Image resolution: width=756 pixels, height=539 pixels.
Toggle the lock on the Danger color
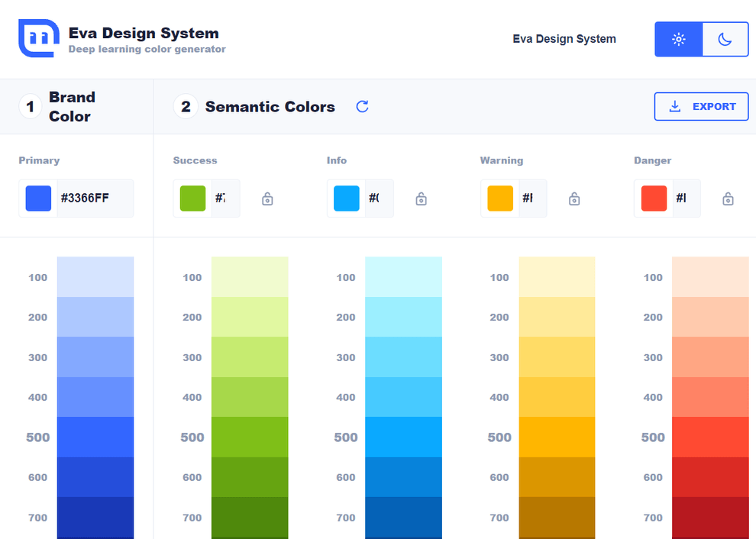point(728,198)
